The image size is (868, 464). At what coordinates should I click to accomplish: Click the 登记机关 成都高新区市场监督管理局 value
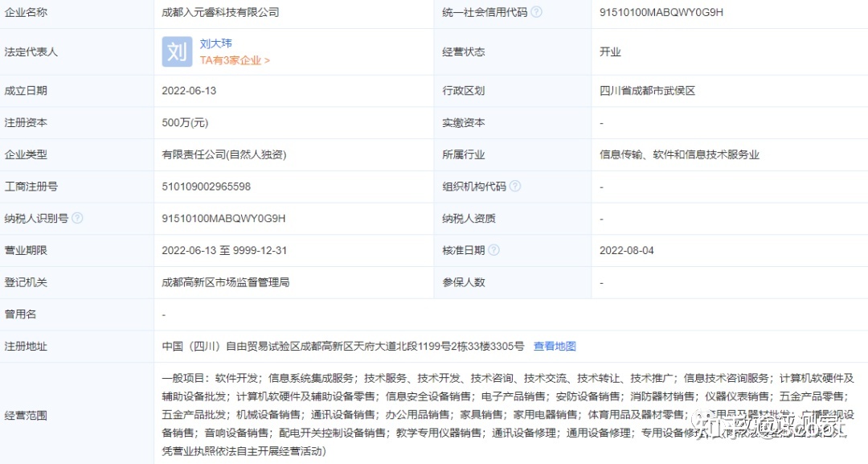coord(225,282)
